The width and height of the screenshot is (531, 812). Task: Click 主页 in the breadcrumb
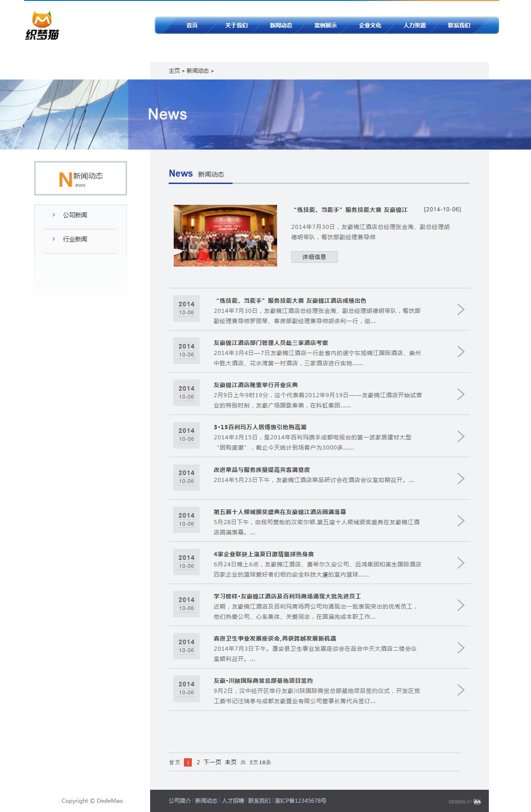click(174, 71)
